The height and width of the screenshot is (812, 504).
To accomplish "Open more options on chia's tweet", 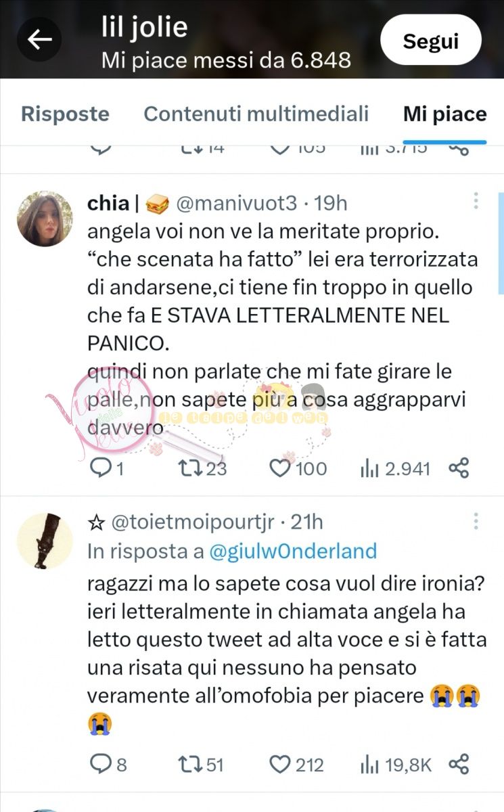I will coord(476,201).
